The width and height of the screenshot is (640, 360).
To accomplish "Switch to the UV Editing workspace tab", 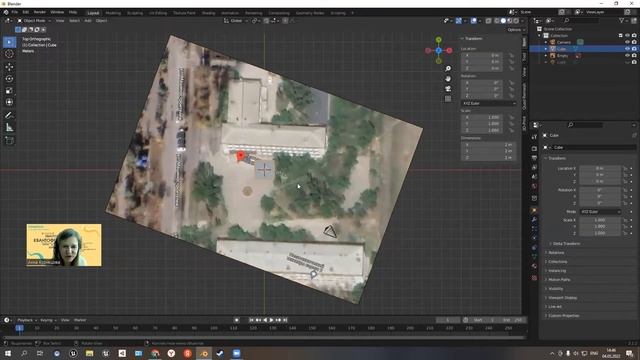I will click(x=158, y=13).
